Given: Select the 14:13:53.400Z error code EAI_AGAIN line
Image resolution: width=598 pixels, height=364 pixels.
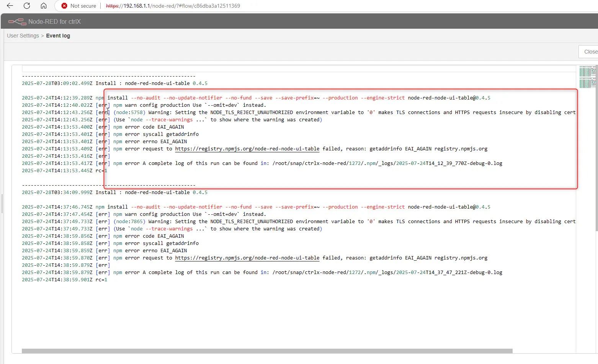Looking at the screenshot, I should pyautogui.click(x=103, y=127).
